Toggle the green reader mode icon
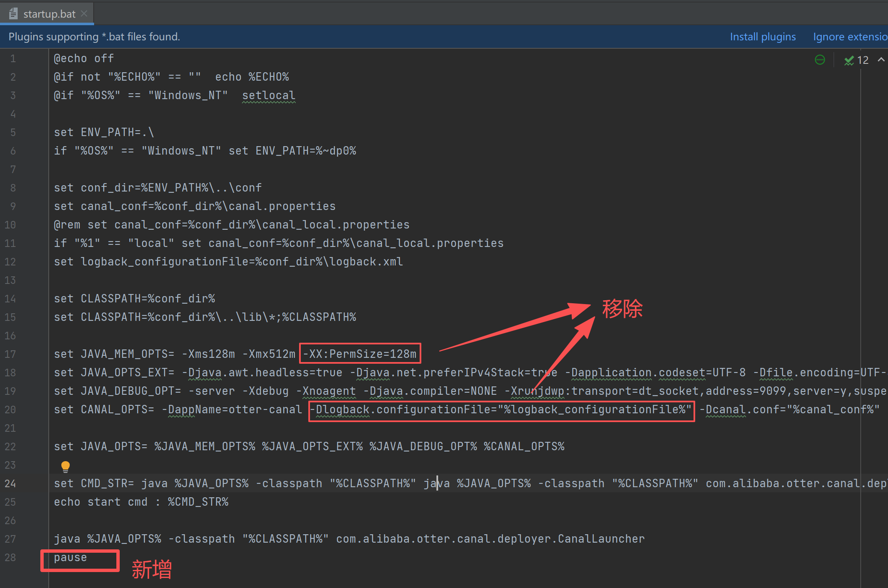Viewport: 888px width, 588px height. tap(820, 60)
